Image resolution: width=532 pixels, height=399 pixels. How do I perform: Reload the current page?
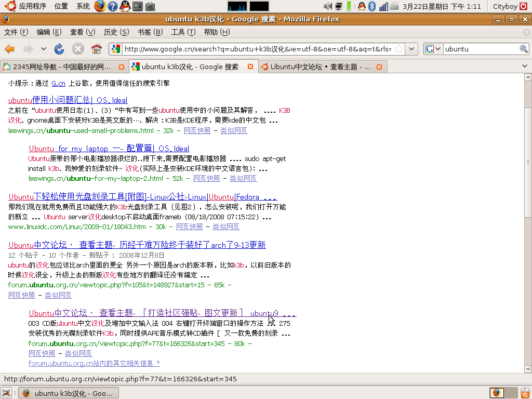coord(59,49)
